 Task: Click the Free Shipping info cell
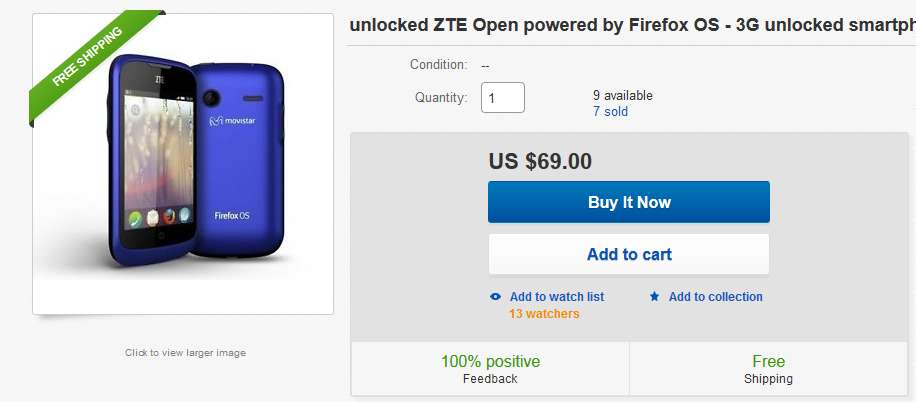point(768,369)
